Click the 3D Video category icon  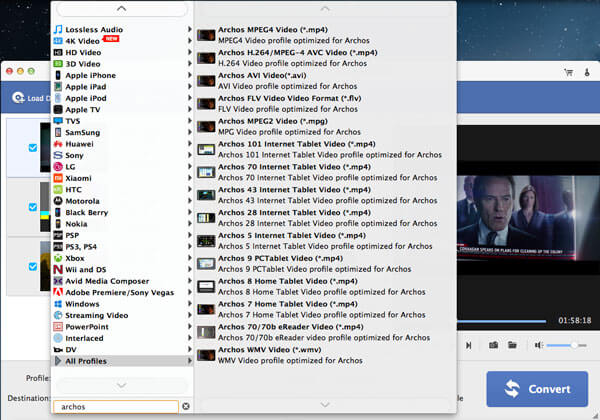click(58, 63)
